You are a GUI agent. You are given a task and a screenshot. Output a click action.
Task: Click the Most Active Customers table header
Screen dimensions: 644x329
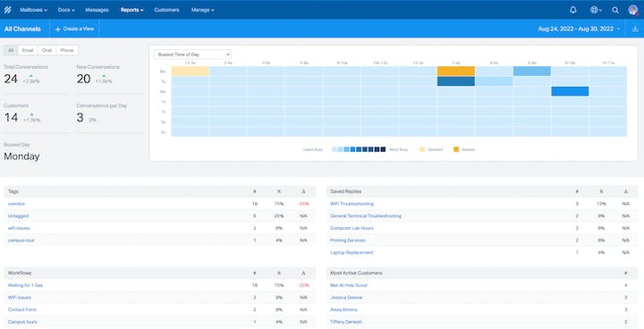(482, 274)
